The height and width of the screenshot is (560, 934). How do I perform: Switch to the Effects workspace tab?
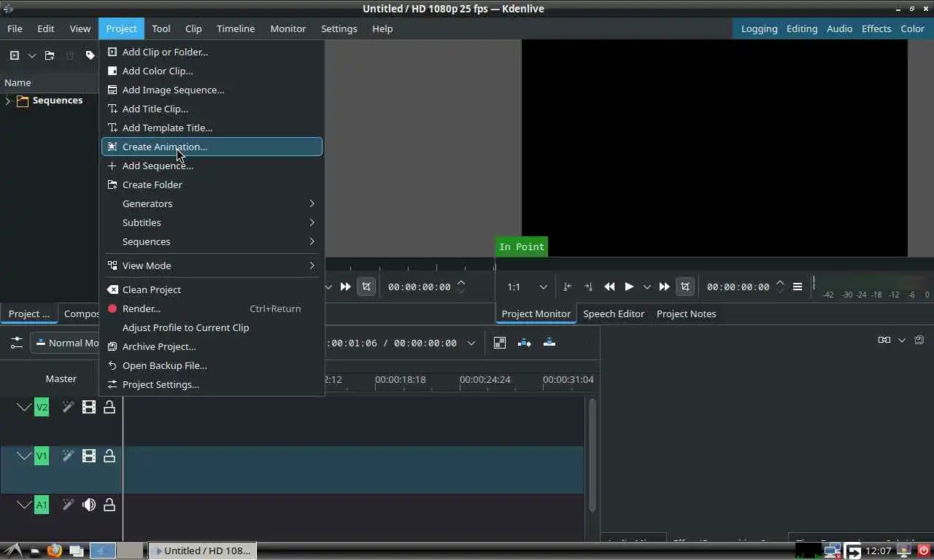pos(876,28)
